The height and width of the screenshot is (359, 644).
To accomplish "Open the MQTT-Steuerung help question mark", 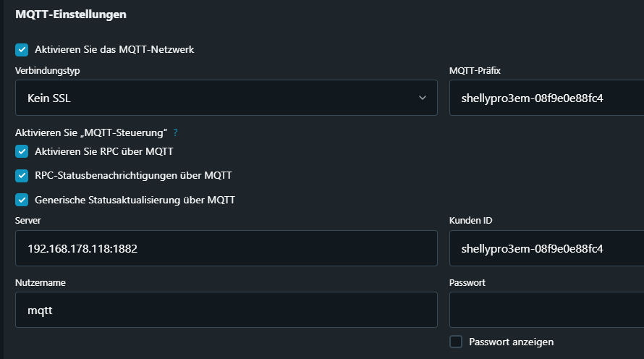I will 175,133.
